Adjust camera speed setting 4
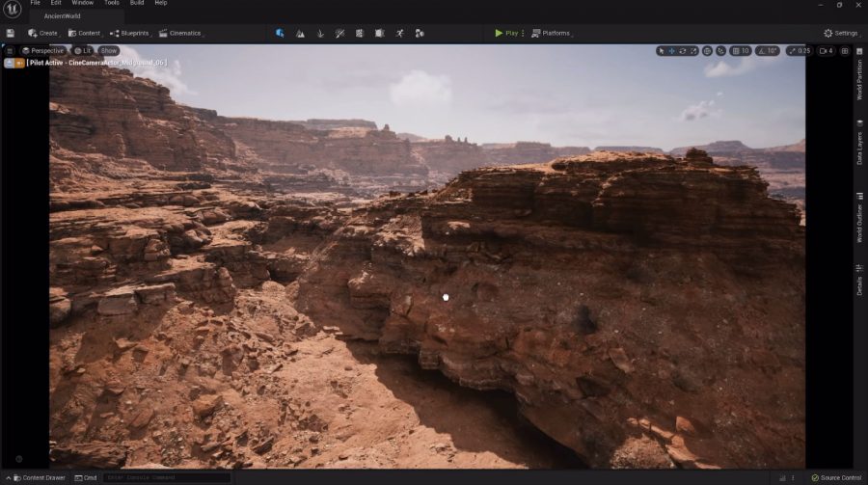868x485 pixels. (x=827, y=51)
